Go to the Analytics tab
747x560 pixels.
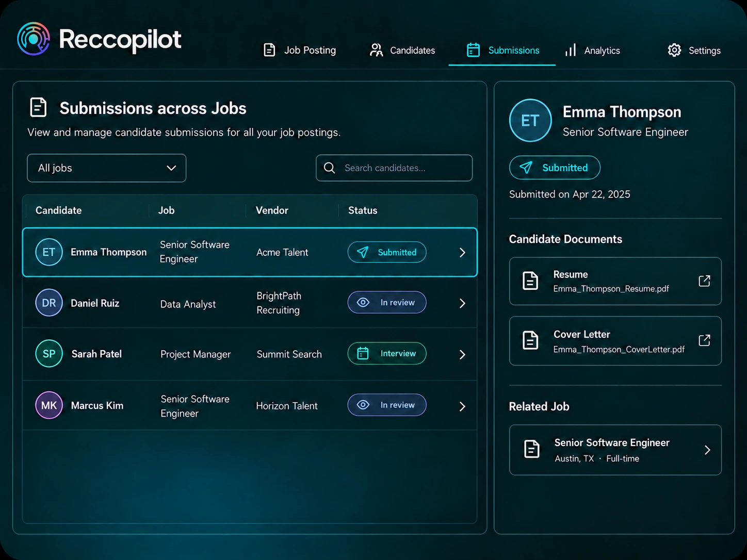click(x=592, y=50)
